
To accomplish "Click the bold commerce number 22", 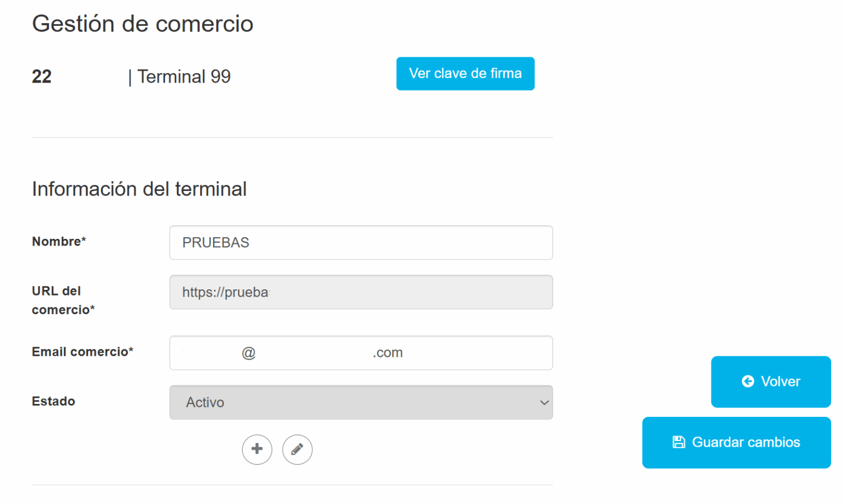I will 42,76.
